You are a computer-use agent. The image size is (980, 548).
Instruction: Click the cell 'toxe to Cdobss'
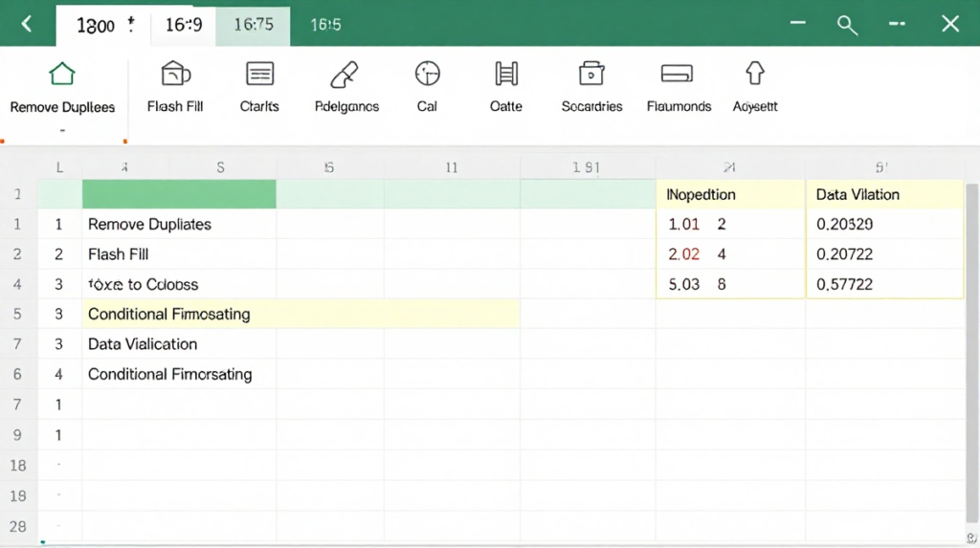click(x=179, y=284)
